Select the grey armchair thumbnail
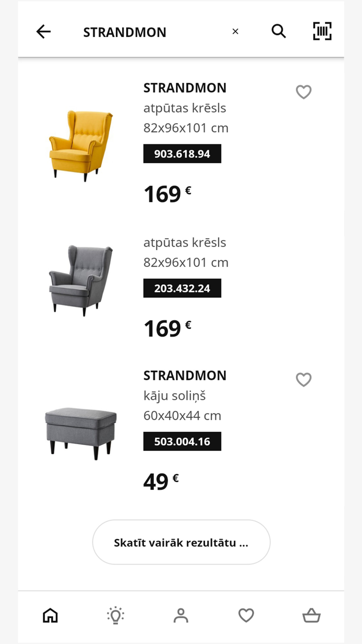Screen dimensions: 362x644 tap(81, 280)
